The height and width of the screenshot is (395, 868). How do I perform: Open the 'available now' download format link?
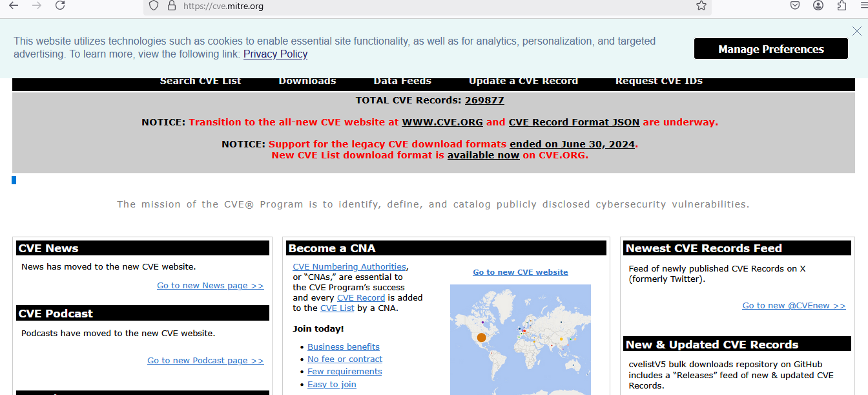[484, 155]
